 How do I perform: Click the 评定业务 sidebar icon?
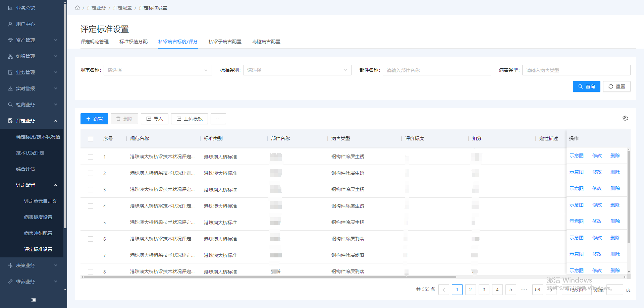pos(10,121)
